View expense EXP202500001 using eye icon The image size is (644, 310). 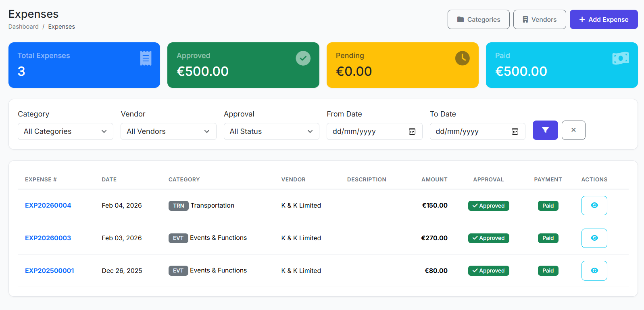tap(594, 271)
